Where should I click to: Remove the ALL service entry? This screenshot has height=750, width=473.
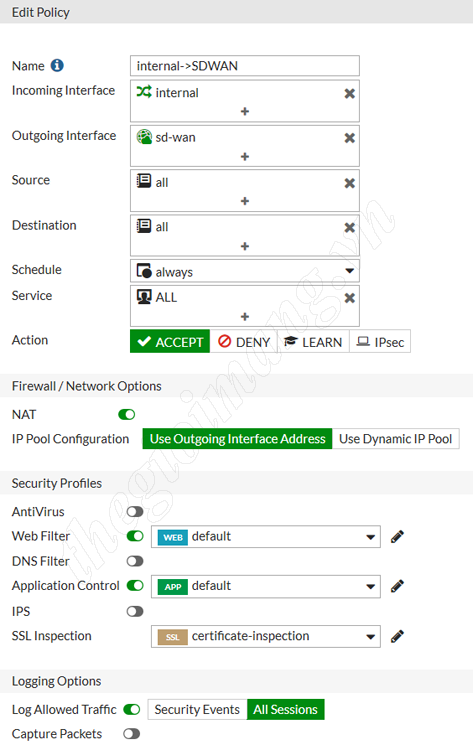click(x=350, y=298)
